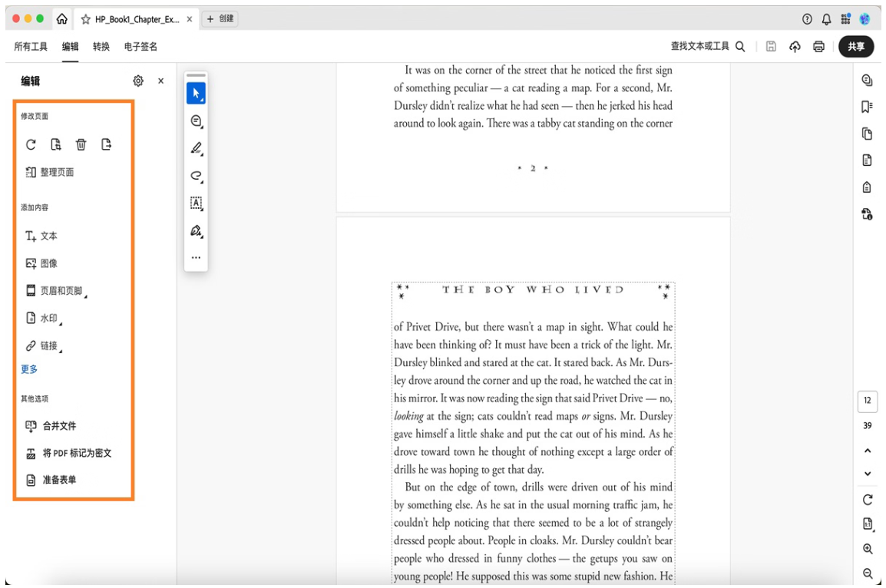The image size is (886, 588).
Task: Select the fill and sign pen tool
Action: pos(196,230)
